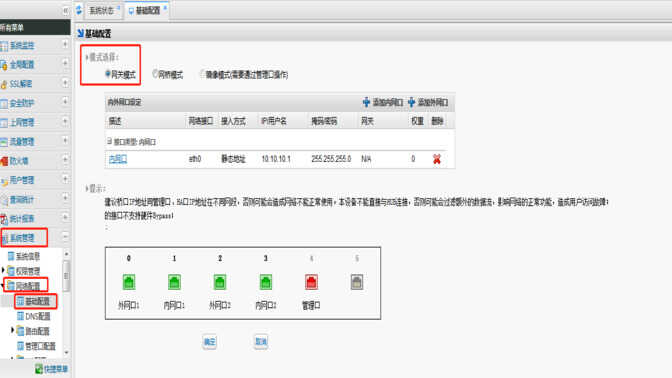Click the gray port 5 icon
The image size is (672, 378).
(357, 282)
